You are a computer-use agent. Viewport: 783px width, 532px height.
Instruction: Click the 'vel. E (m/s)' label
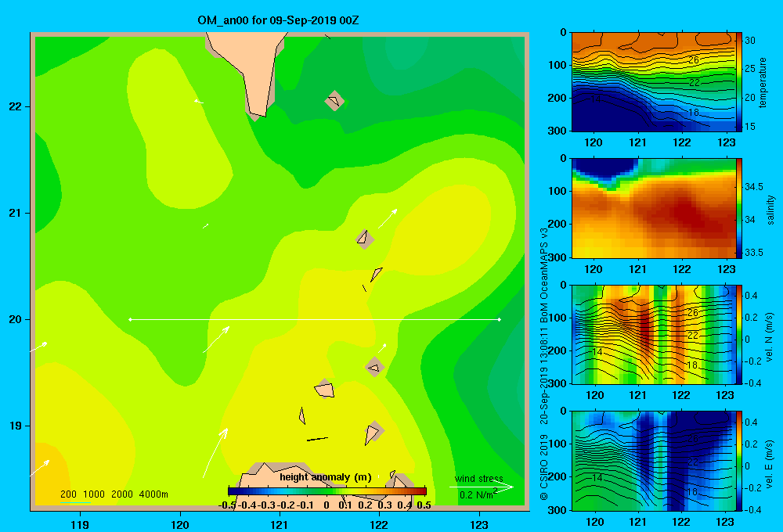769,463
